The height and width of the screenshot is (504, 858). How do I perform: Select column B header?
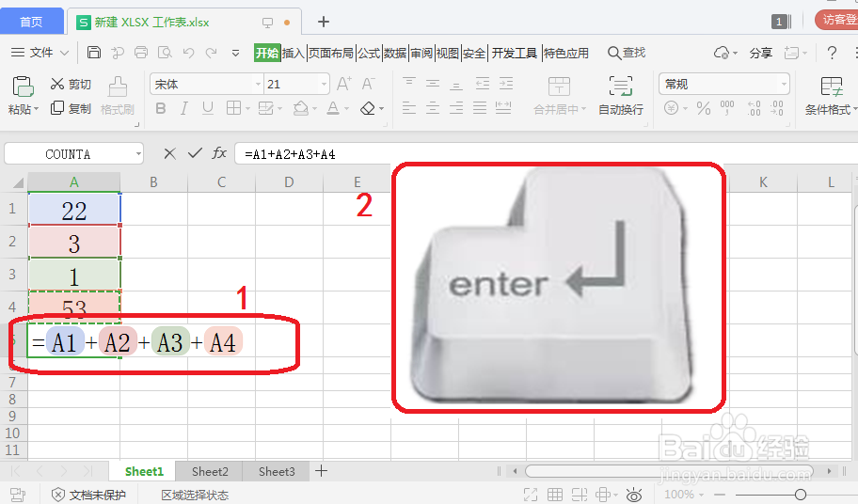point(153,182)
